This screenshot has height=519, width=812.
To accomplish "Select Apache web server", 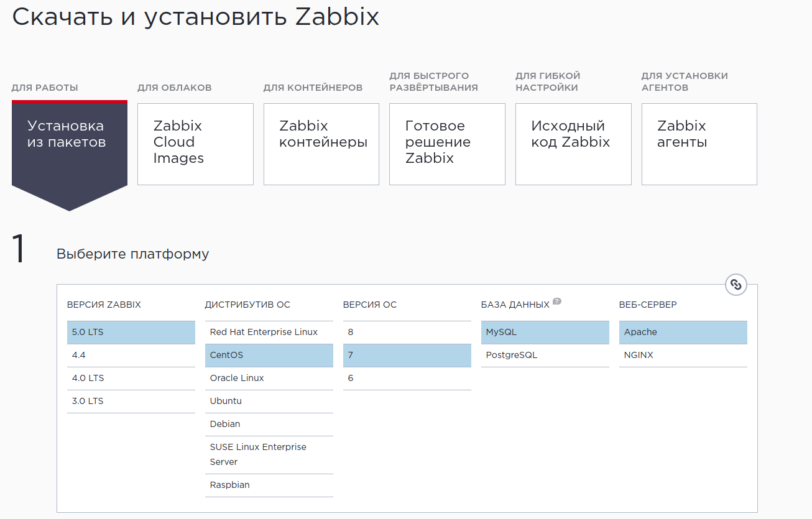I will click(683, 333).
